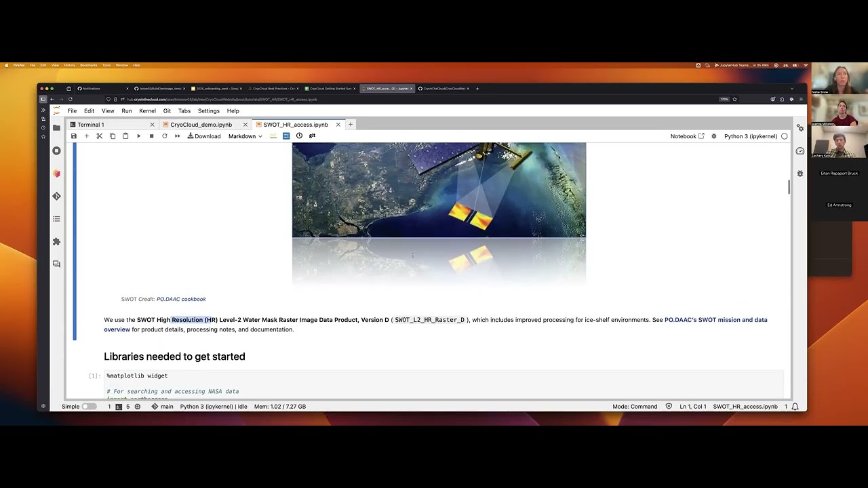Switch kernel via Python 3 (ipykernel) label
868x488 pixels.
point(751,136)
